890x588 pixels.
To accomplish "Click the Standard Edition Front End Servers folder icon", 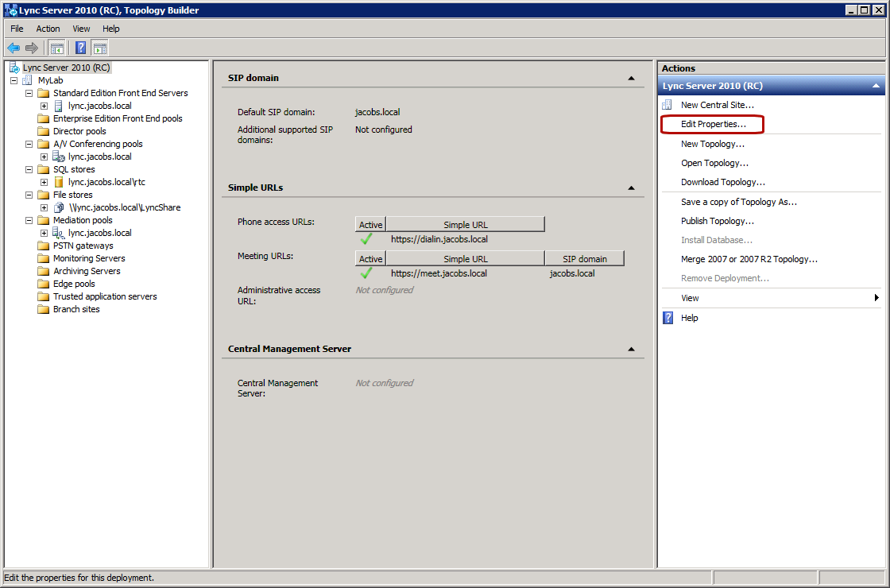I will [x=43, y=93].
